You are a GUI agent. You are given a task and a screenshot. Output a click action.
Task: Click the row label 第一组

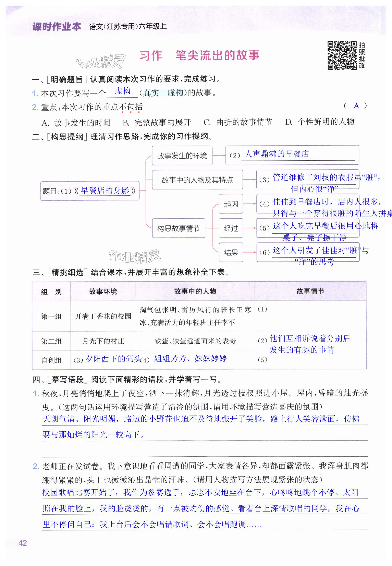click(x=51, y=316)
